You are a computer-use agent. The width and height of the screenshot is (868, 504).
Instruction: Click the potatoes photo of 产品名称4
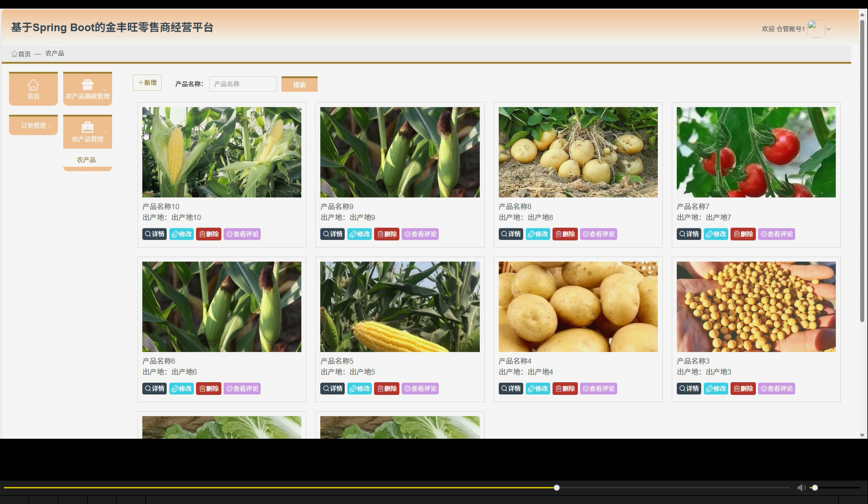[x=578, y=307]
